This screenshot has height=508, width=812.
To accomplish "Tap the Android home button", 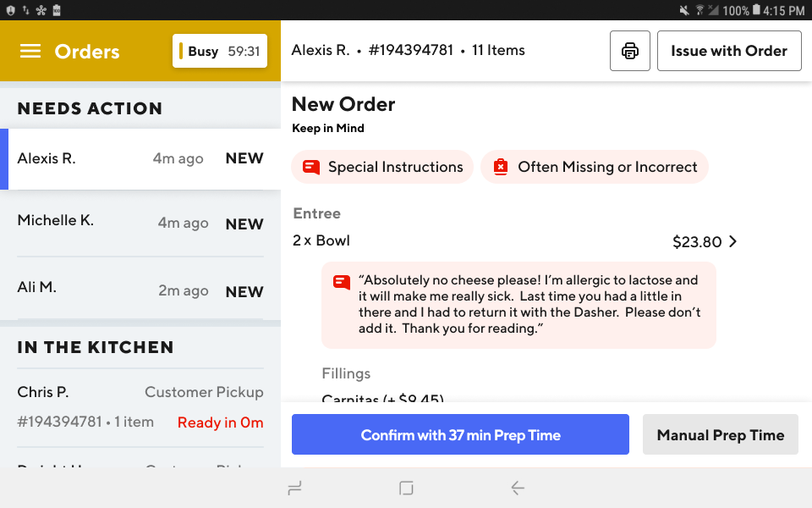I will click(406, 488).
